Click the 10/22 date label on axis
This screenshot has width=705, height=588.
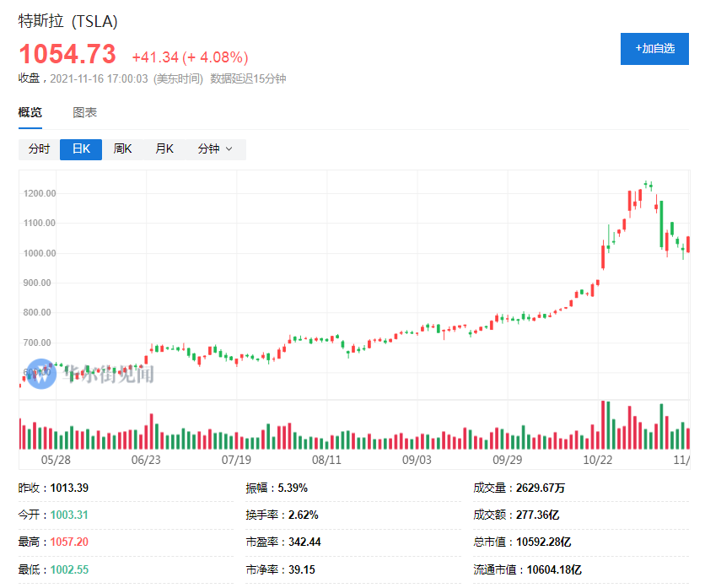598,460
